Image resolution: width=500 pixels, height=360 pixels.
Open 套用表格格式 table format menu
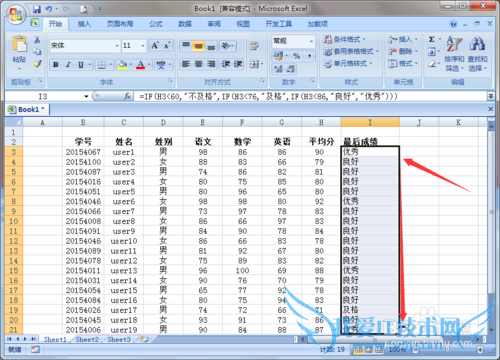(x=351, y=51)
